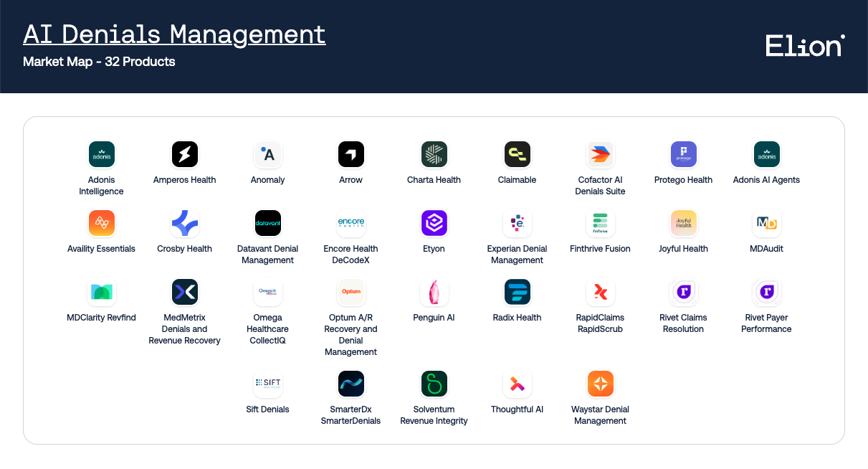Screen dimensions: 868x469
Task: Click the black Arrow logo icon
Action: (x=350, y=154)
